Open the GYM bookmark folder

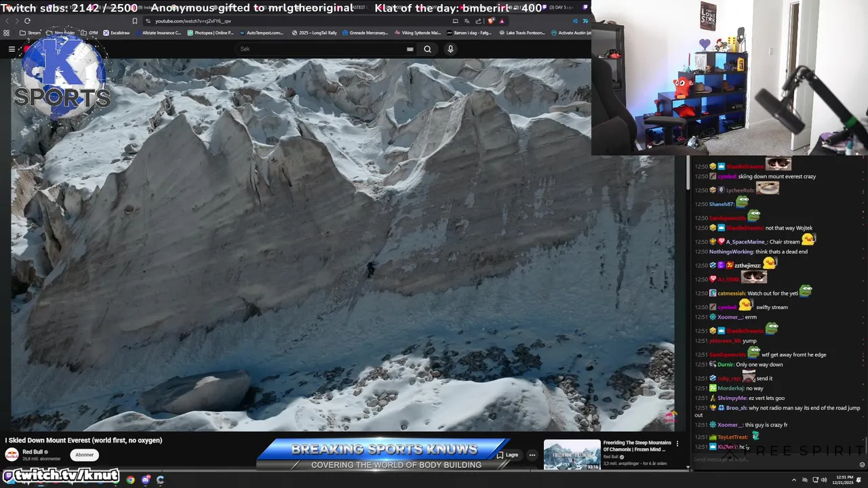tap(89, 33)
